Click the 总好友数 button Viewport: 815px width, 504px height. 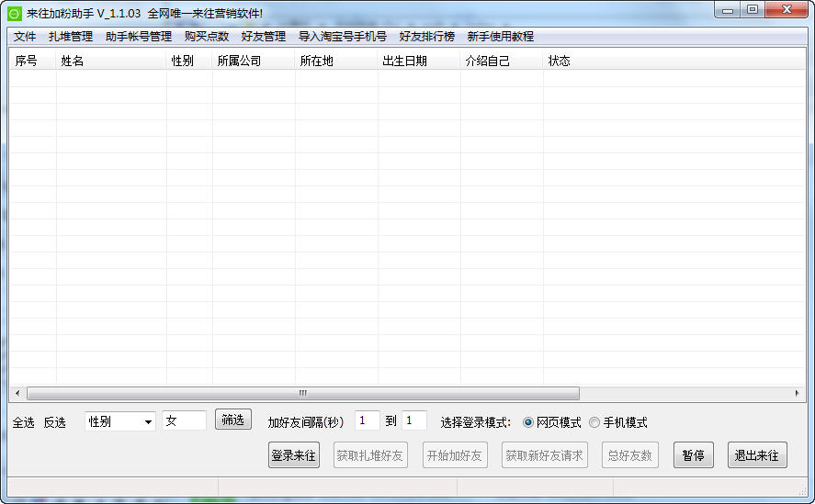[630, 455]
